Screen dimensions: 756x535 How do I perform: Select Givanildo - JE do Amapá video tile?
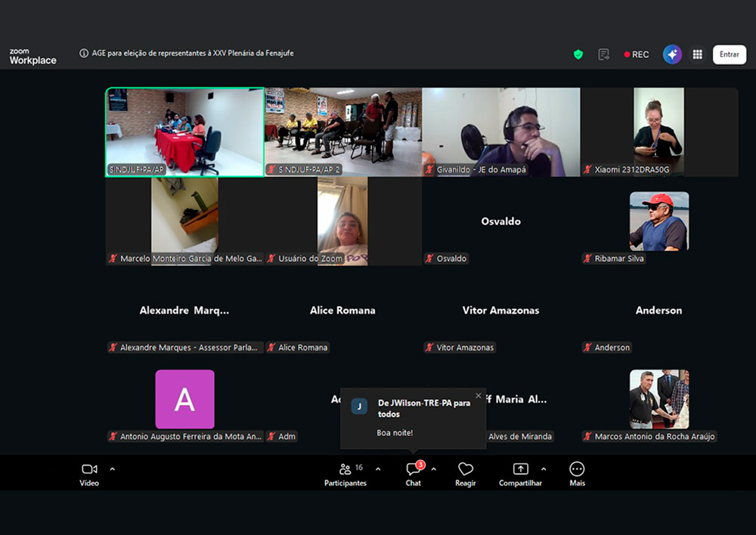[x=500, y=131]
